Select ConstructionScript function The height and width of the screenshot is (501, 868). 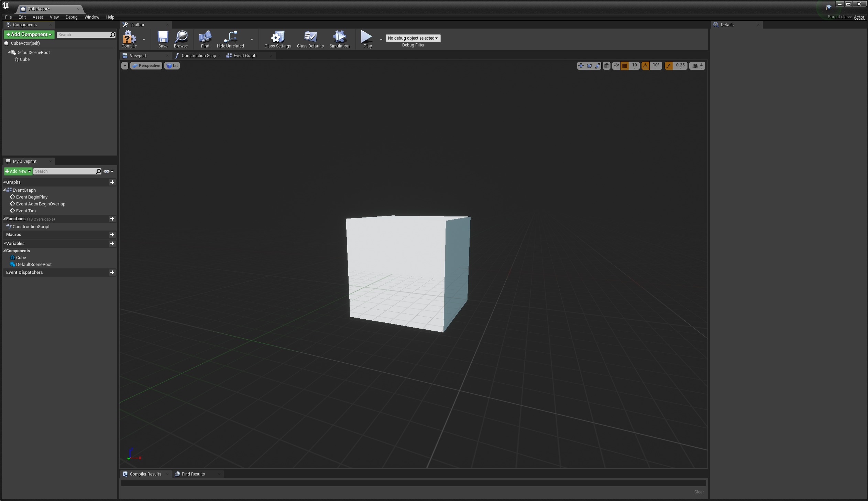(31, 227)
